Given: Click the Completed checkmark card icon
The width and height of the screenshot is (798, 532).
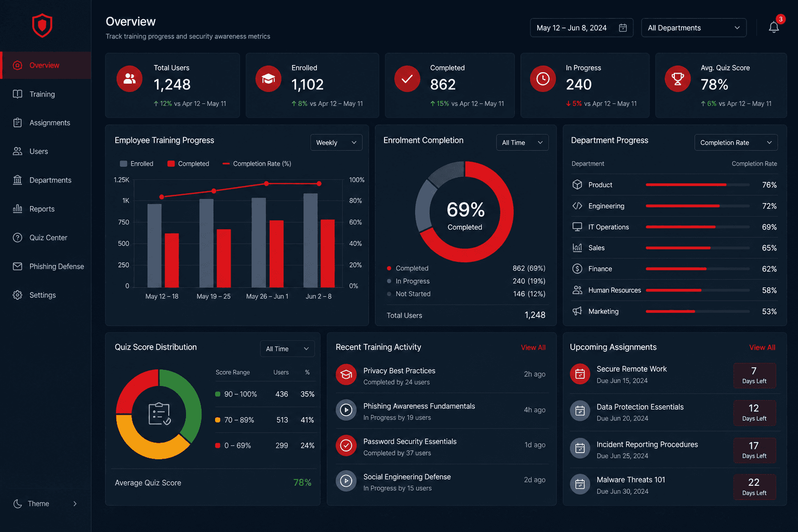Looking at the screenshot, I should [407, 78].
